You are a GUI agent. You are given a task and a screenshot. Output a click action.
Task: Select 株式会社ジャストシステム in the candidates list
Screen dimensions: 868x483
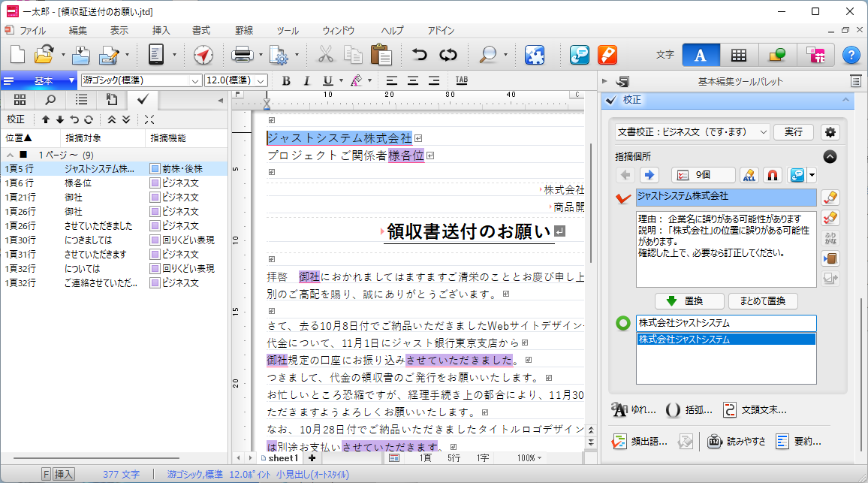click(x=726, y=340)
